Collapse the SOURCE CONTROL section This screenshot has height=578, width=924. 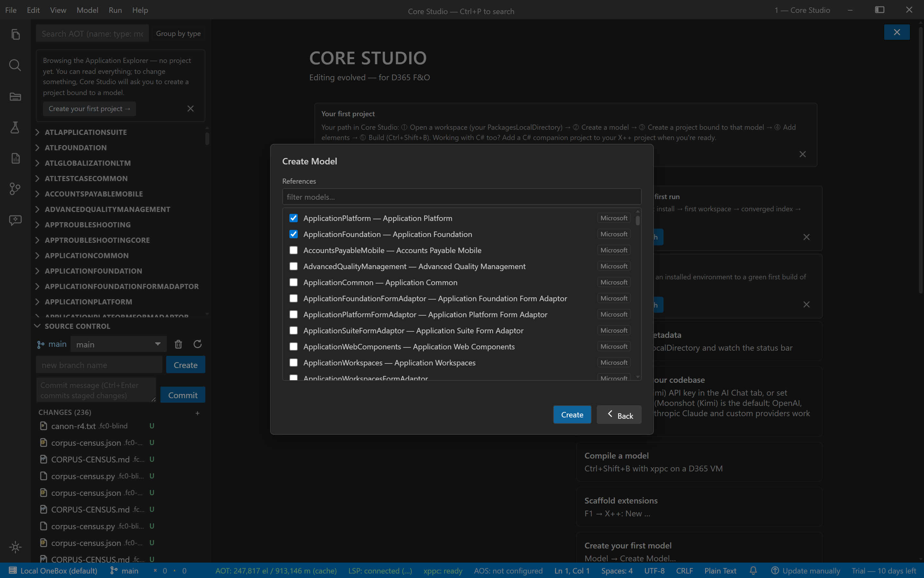(x=38, y=326)
